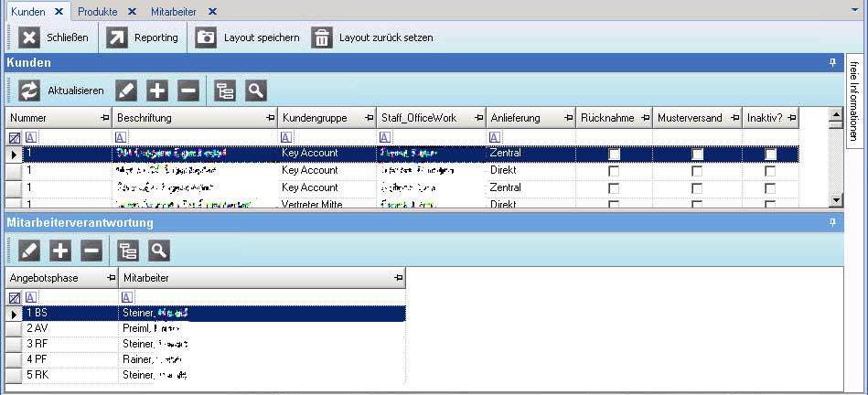The height and width of the screenshot is (395, 868).
Task: Remove customer using minus icon in Kunden
Action: 188,91
